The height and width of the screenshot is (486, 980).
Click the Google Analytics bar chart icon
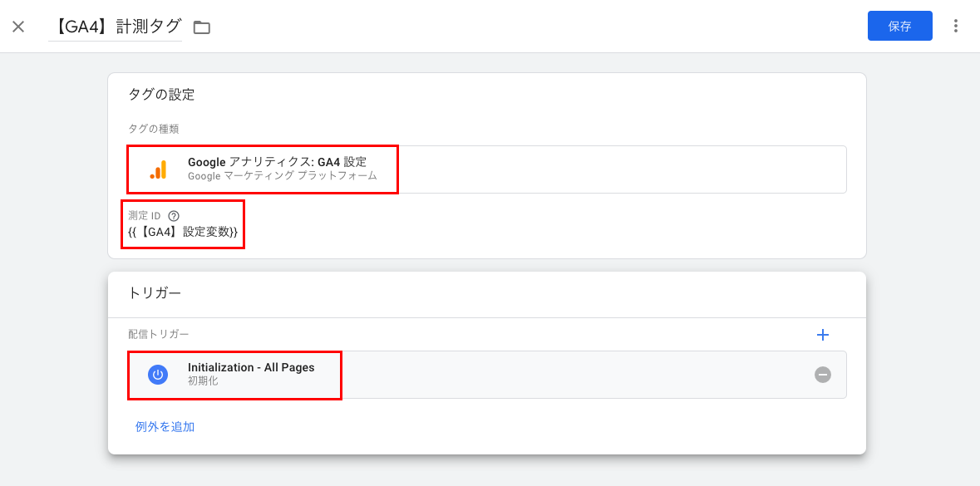[158, 169]
